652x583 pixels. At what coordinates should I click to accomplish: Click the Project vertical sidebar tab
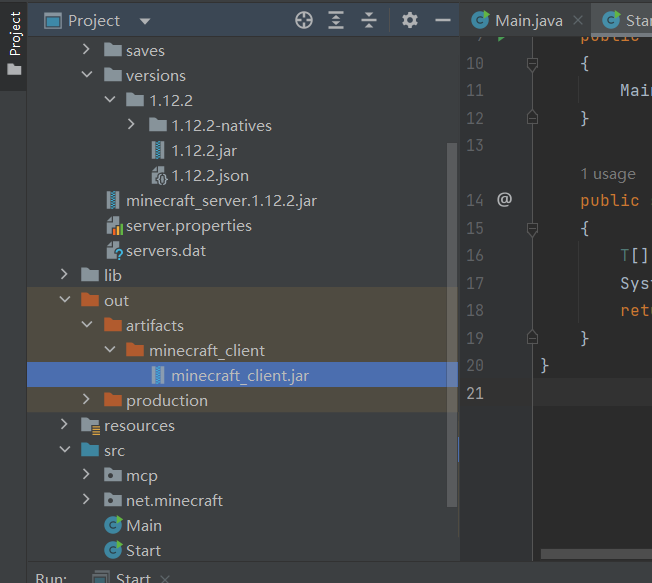(14, 44)
